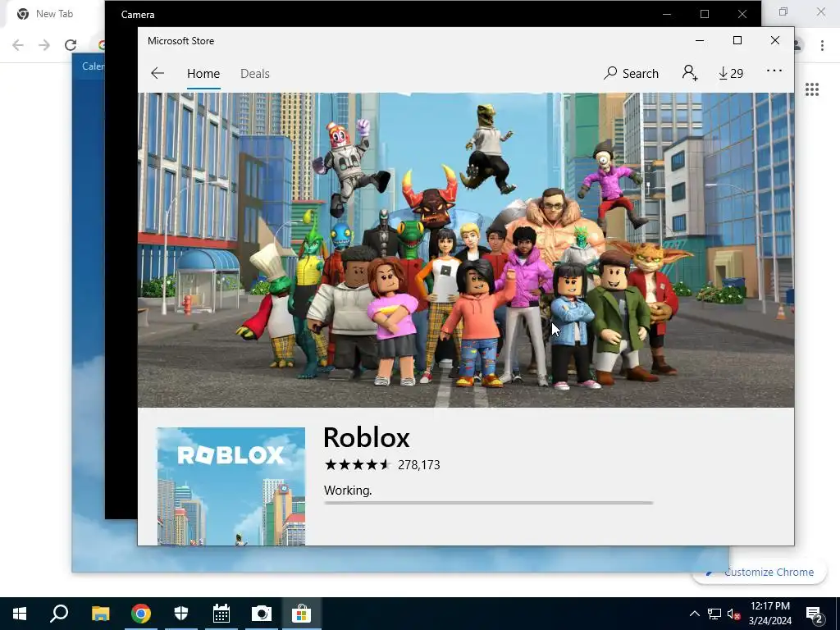Image resolution: width=840 pixels, height=630 pixels.
Task: Click the Working progress bar
Action: click(489, 503)
